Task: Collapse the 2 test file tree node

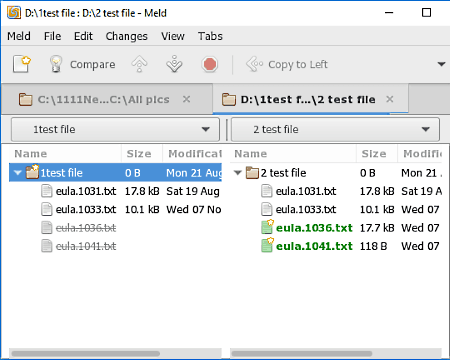Action: tap(237, 173)
